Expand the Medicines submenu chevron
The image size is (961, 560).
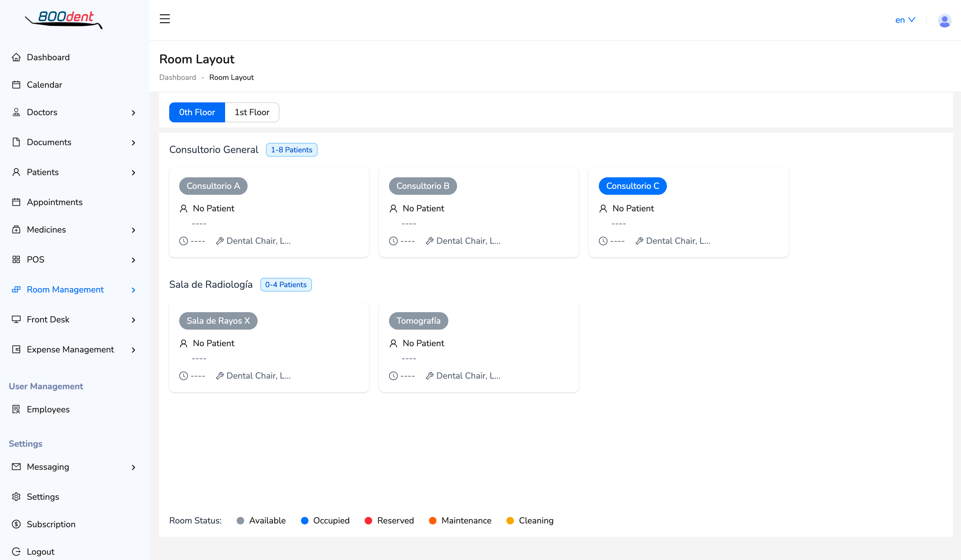pyautogui.click(x=133, y=230)
